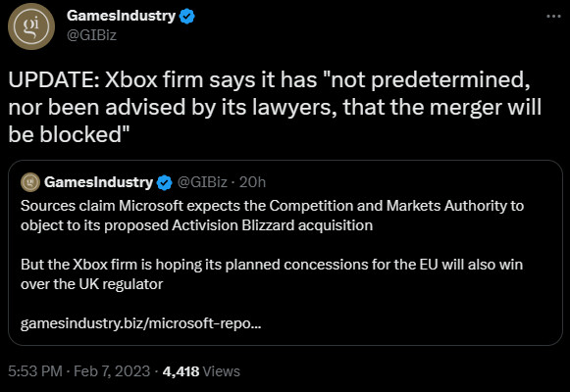
Task: Open the three-dot more options menu
Action: coord(553,17)
